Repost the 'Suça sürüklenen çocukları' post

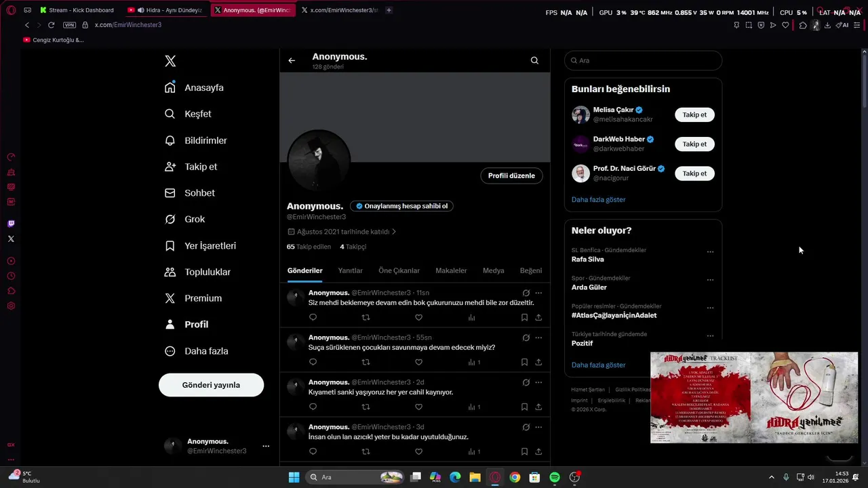366,362
